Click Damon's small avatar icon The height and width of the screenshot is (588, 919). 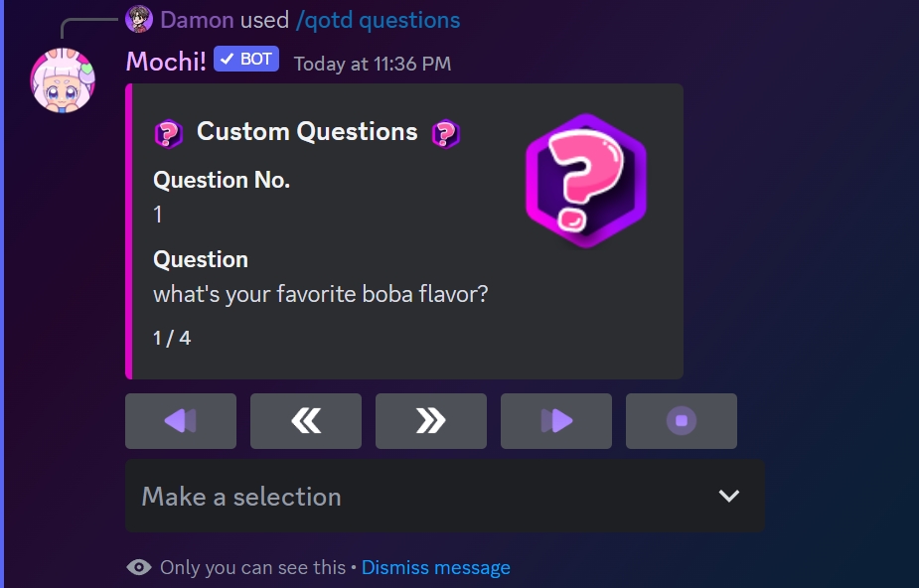(139, 19)
